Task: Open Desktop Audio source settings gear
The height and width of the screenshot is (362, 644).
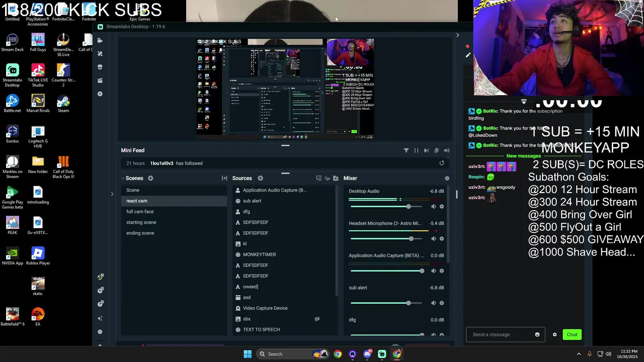Action: coord(442,207)
